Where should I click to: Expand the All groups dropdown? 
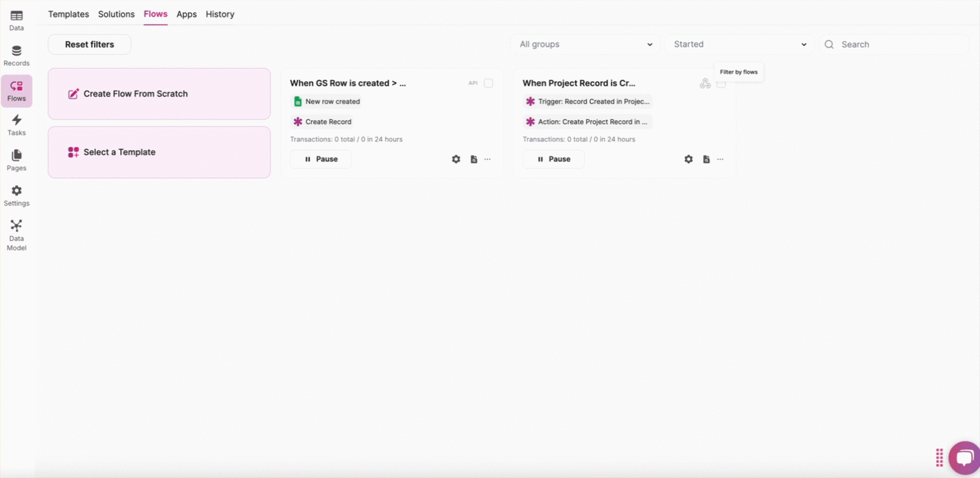[x=585, y=44]
